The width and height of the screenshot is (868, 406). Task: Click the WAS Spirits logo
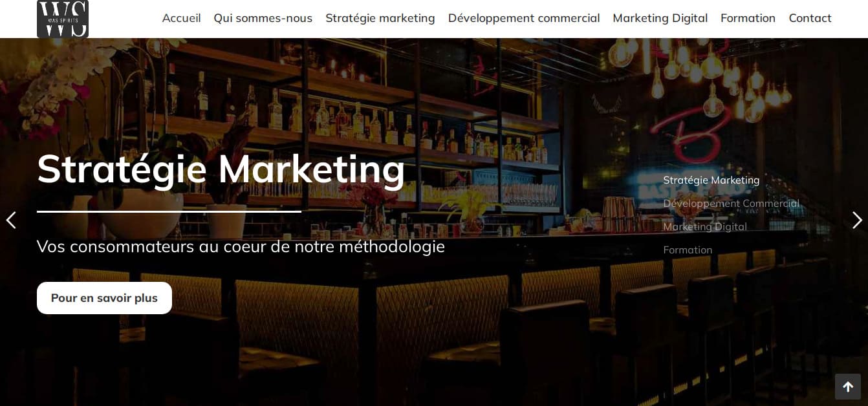[x=63, y=19]
